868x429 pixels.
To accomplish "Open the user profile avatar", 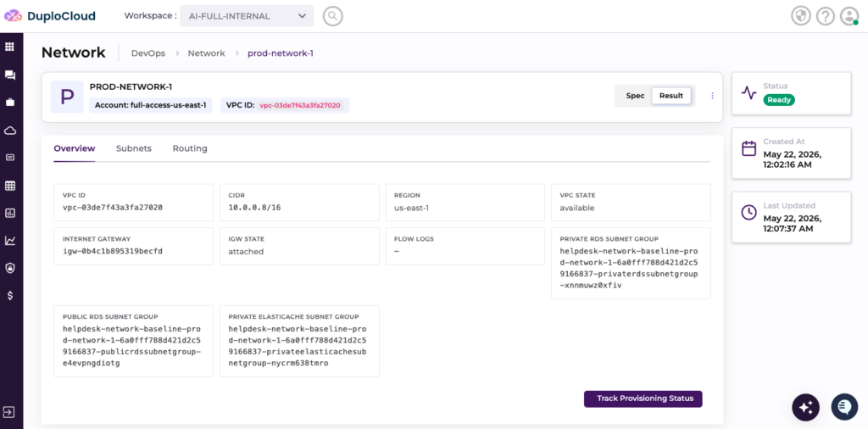I will (849, 16).
